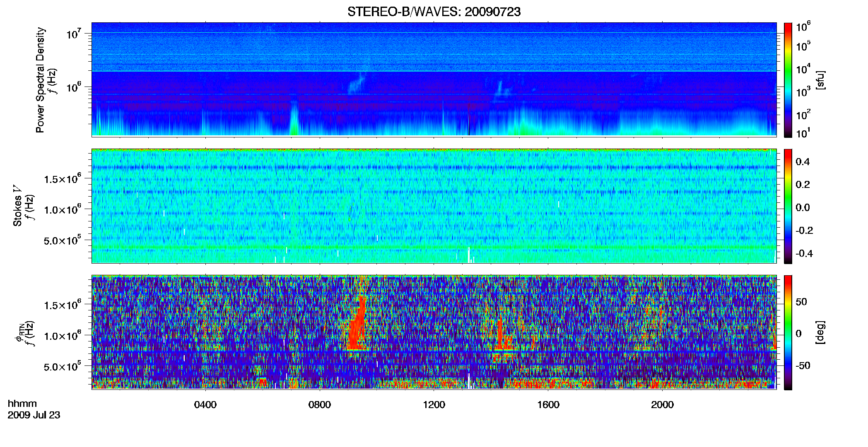Click the -0.2 tick on the Stokes colorbar
The image size is (868, 447).
[x=804, y=230]
